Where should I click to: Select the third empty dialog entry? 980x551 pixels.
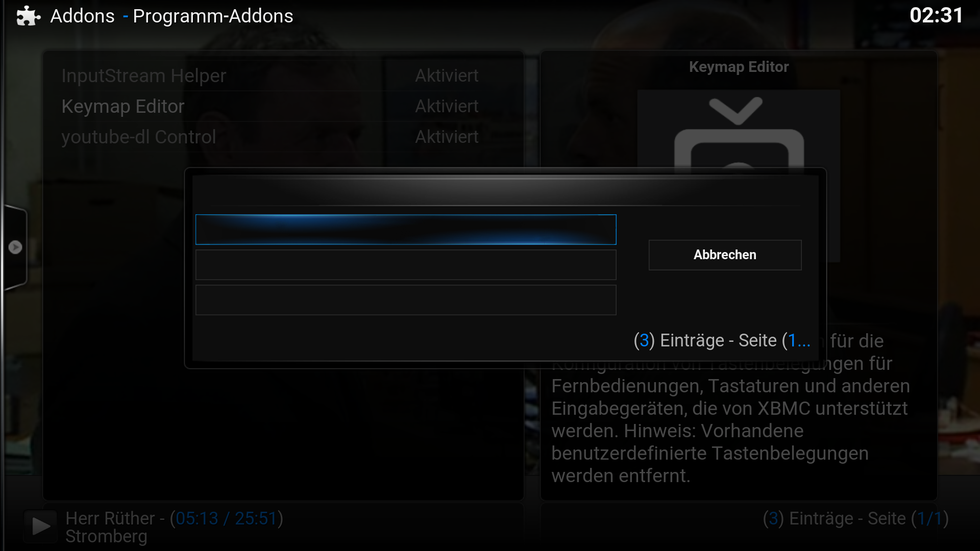tap(406, 300)
